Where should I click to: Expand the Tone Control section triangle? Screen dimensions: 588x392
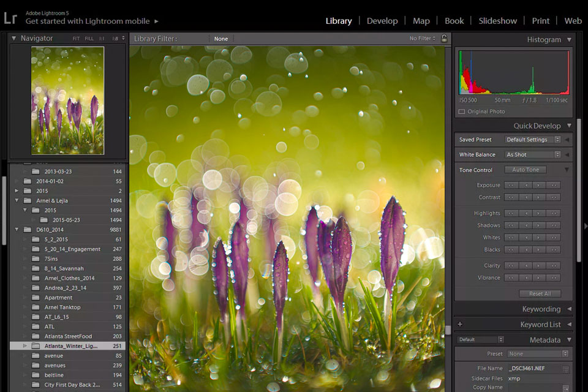tap(567, 170)
